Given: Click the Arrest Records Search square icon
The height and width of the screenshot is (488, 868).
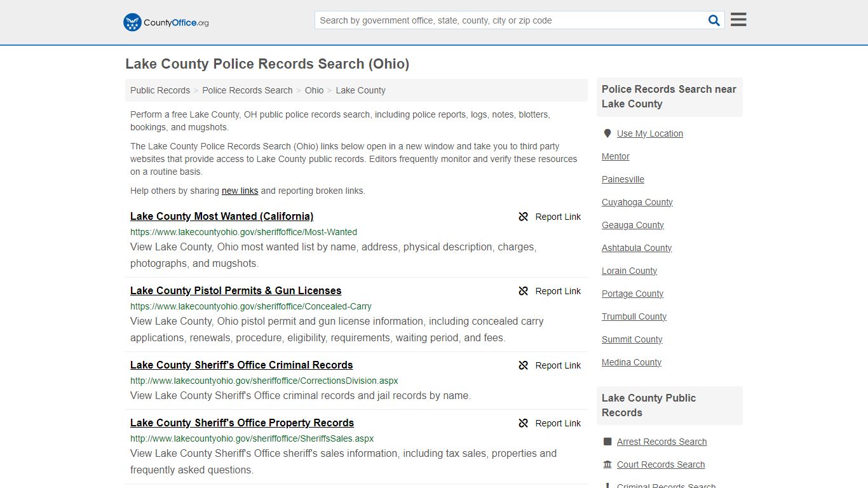Looking at the screenshot, I should coord(607,442).
